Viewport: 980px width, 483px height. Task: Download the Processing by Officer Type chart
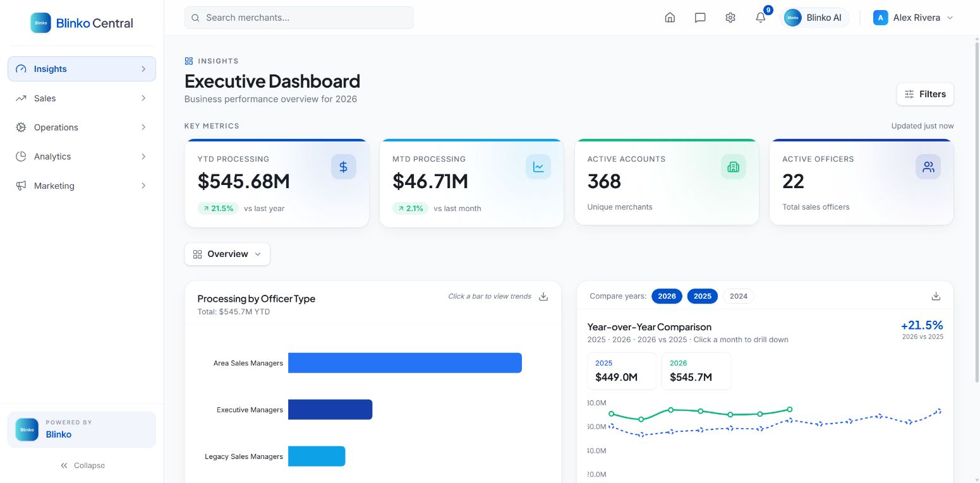(x=543, y=297)
